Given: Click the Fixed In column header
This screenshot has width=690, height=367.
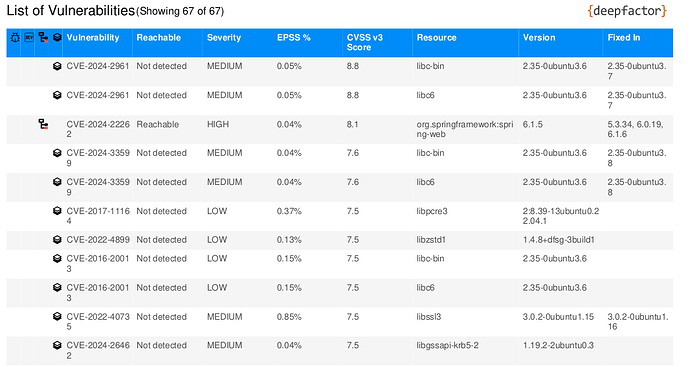Looking at the screenshot, I should (624, 38).
